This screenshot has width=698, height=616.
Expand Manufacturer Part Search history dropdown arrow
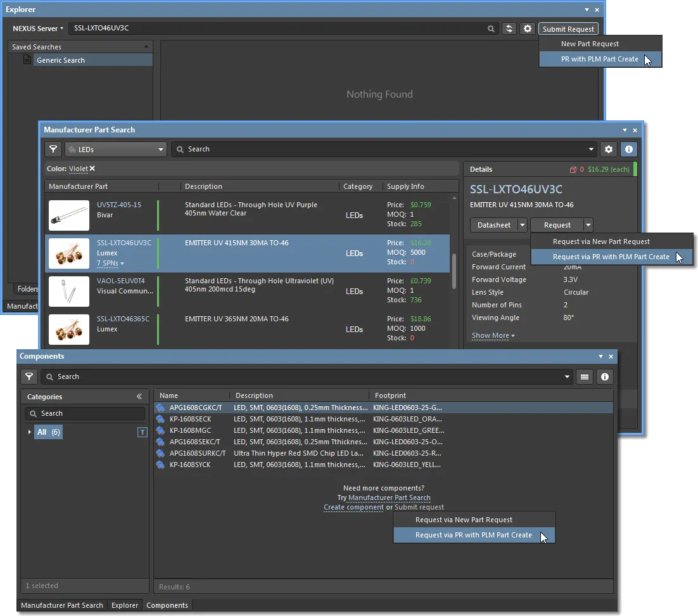coord(591,149)
